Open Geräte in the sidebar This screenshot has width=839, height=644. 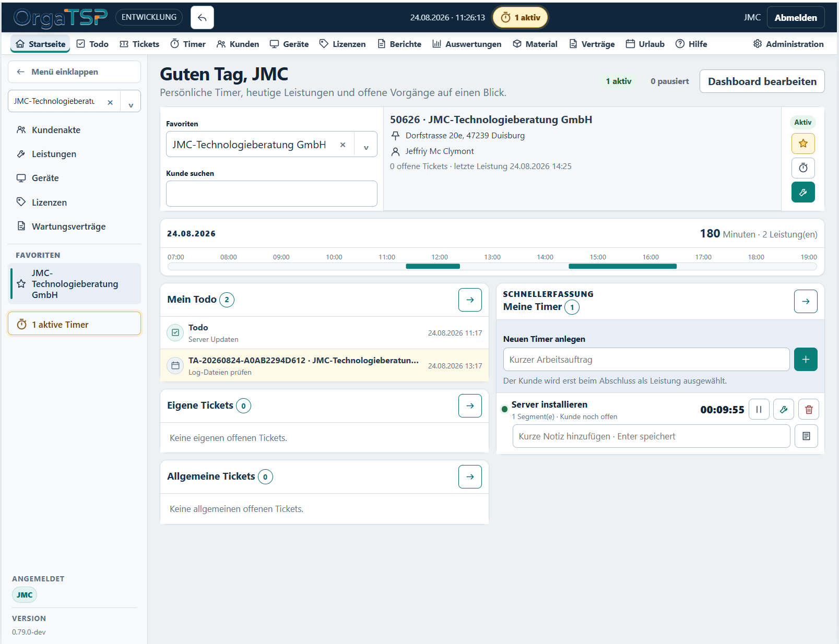coord(74,178)
